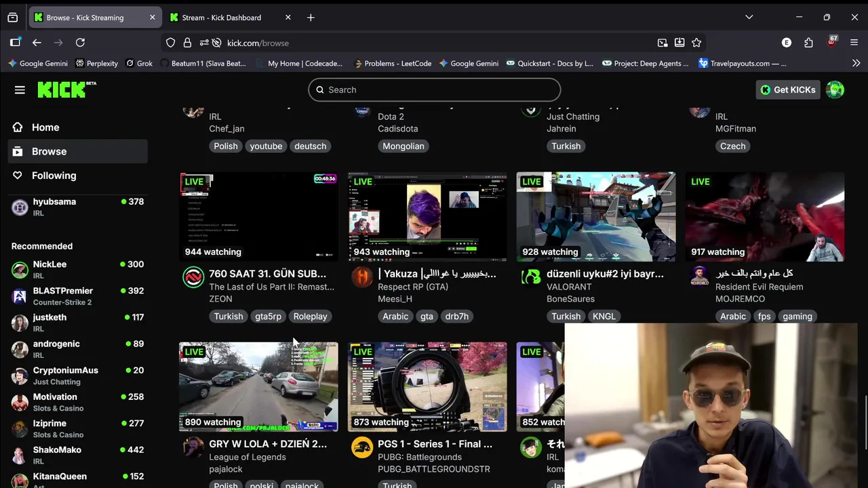Screen dimensions: 868x488
Task: Click the Get KICKs button
Action: [787, 89]
